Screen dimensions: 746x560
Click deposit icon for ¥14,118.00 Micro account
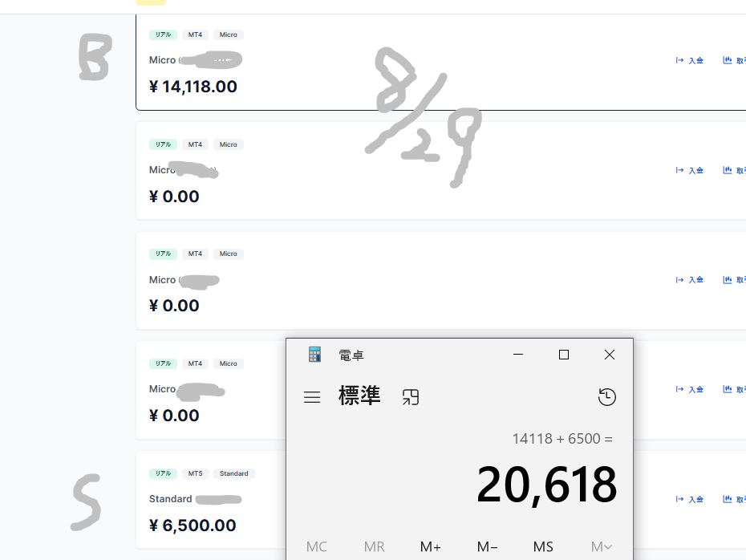pos(679,60)
